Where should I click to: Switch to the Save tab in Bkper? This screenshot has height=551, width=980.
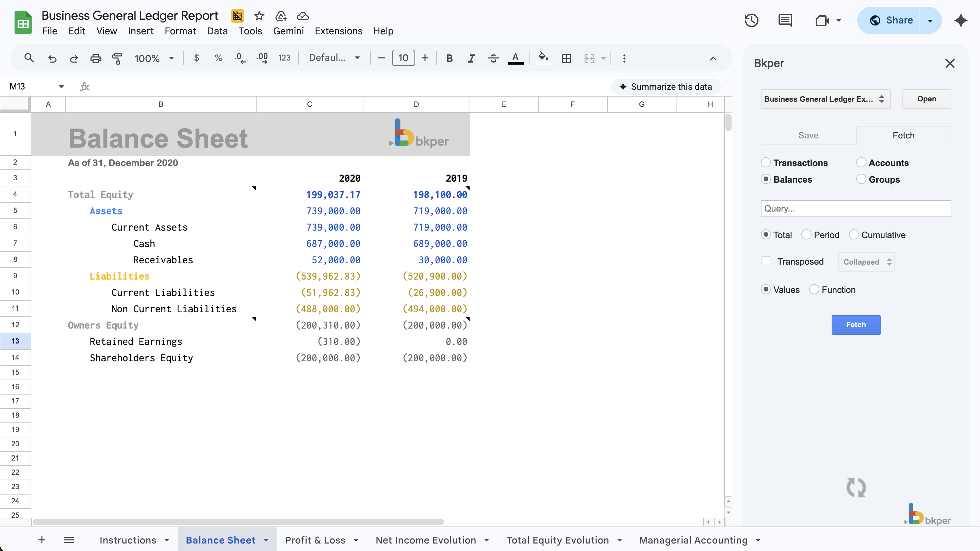coord(808,135)
